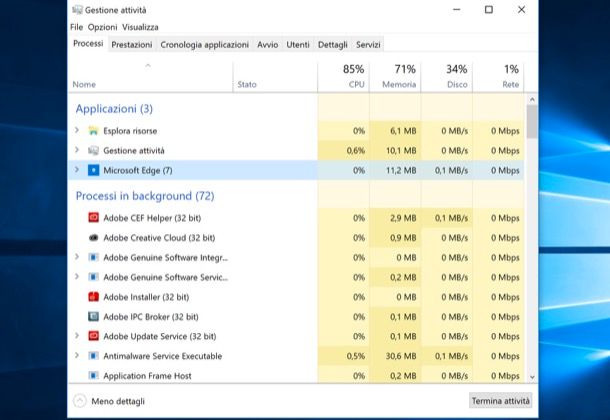
Task: Expand Adobe Update Service (32 bit) row
Action: [x=77, y=336]
